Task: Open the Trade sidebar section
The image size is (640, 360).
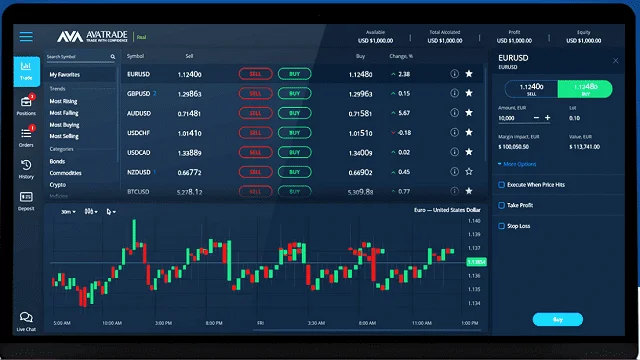Action: tap(27, 71)
